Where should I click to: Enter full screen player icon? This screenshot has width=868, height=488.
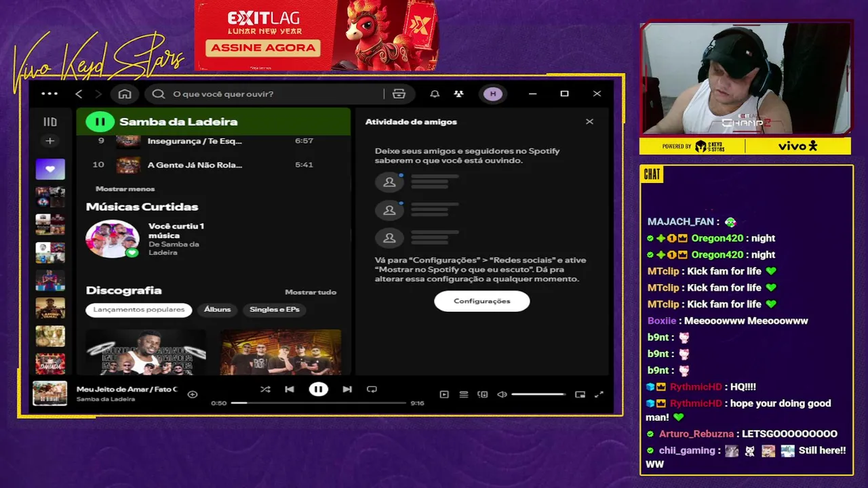[599, 394]
